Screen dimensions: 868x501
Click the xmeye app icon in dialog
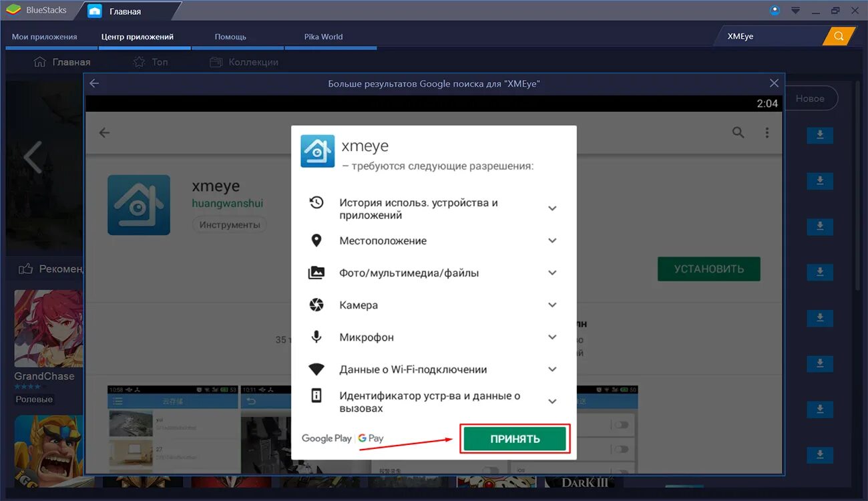click(317, 151)
